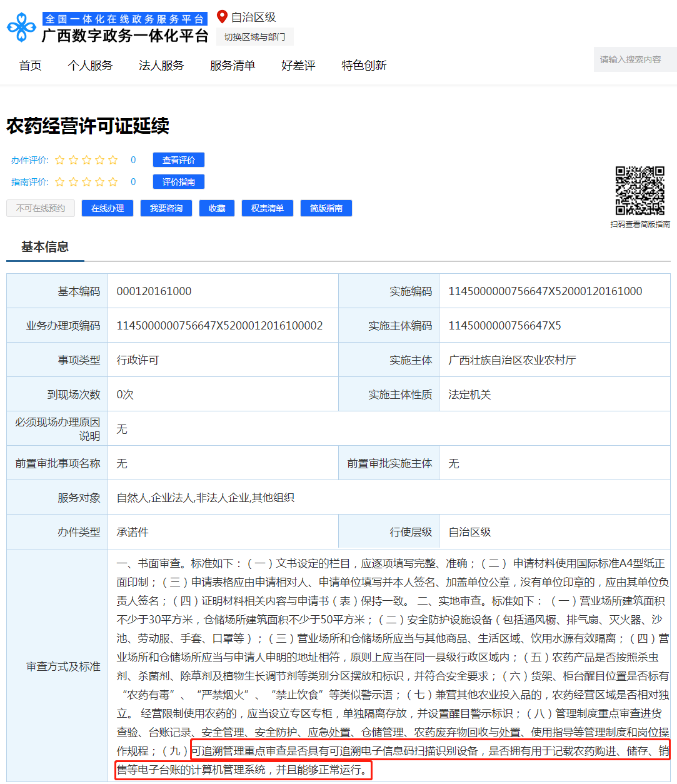The height and width of the screenshot is (784, 677).
Task: Open the 简版指南 button
Action: point(326,208)
